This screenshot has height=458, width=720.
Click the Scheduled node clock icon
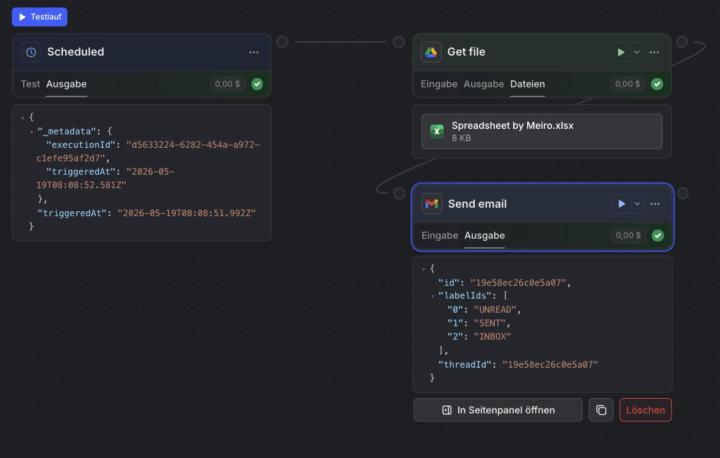point(31,52)
